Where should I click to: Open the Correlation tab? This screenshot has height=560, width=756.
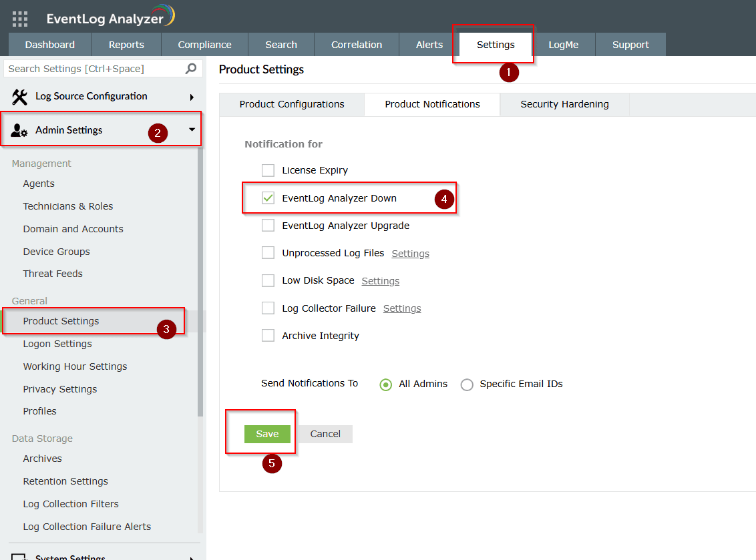coord(357,44)
